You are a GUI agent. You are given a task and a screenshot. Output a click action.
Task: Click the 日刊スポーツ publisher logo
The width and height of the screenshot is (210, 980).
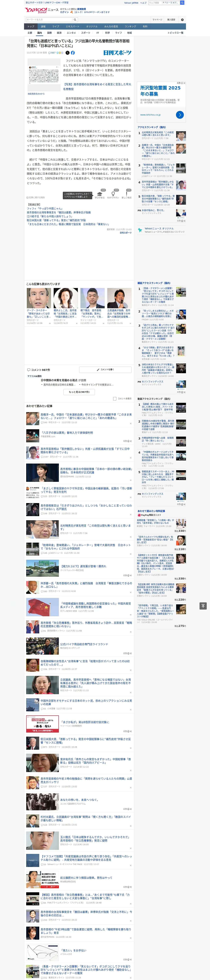click(117, 53)
